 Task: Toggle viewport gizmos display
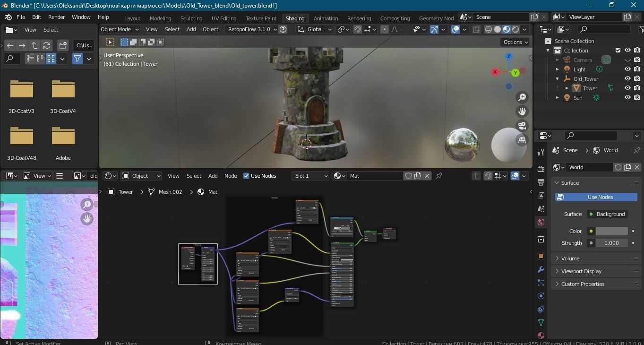tap(434, 29)
